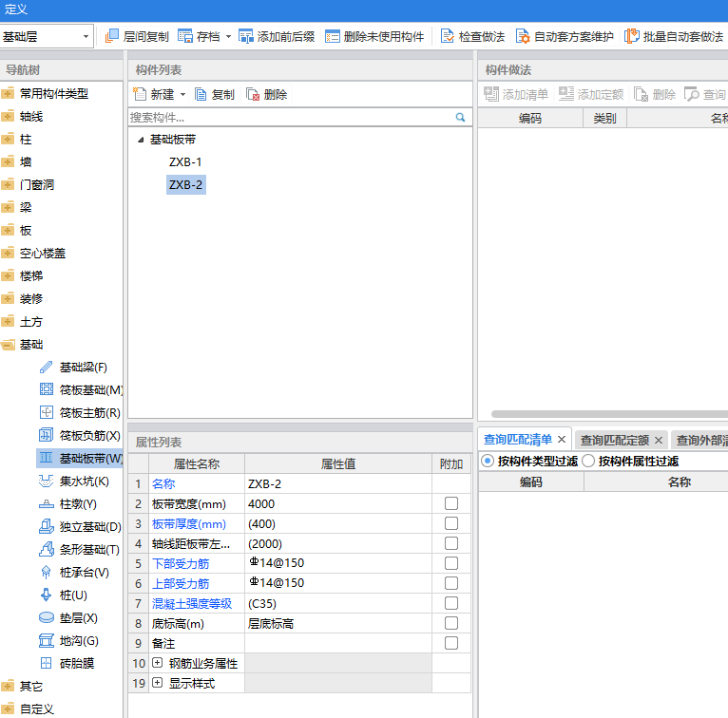Toggle 附加 checkbox for 板带宽度
Image resolution: width=728 pixels, height=718 pixels.
[x=451, y=503]
